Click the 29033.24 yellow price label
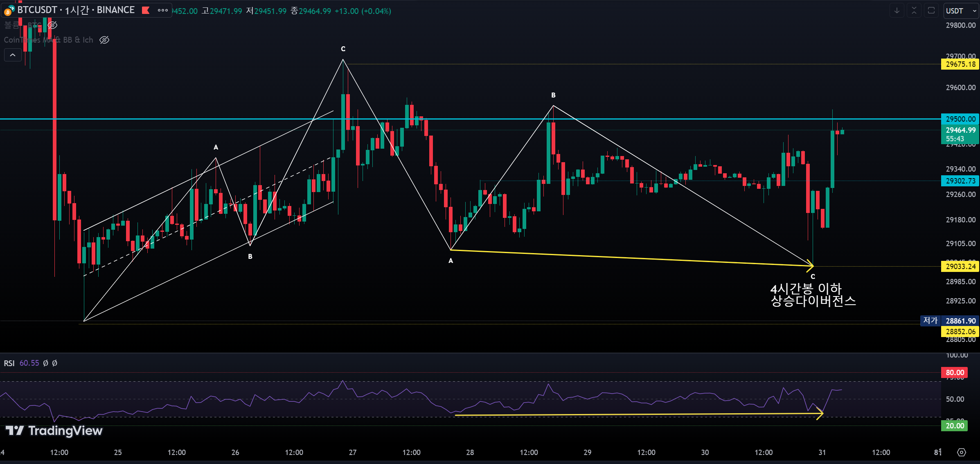Screen dimensions: 980x464 [x=960, y=266]
